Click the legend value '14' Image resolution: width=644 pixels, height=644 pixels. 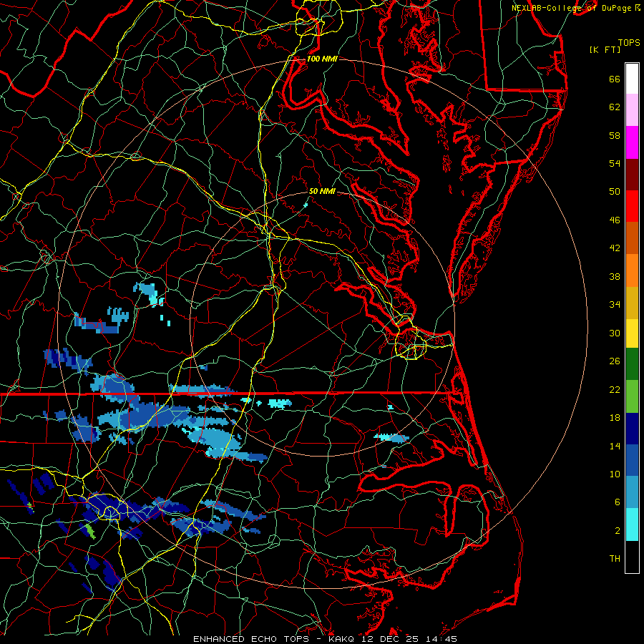tap(615, 446)
